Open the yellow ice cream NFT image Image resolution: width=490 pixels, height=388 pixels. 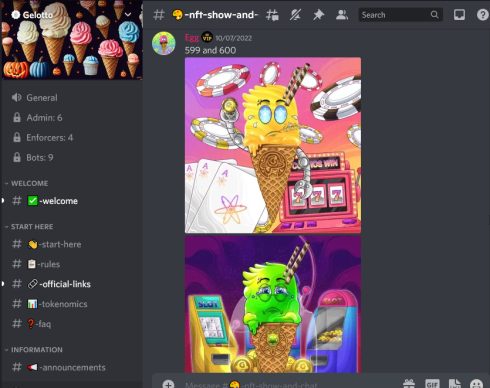(273, 145)
